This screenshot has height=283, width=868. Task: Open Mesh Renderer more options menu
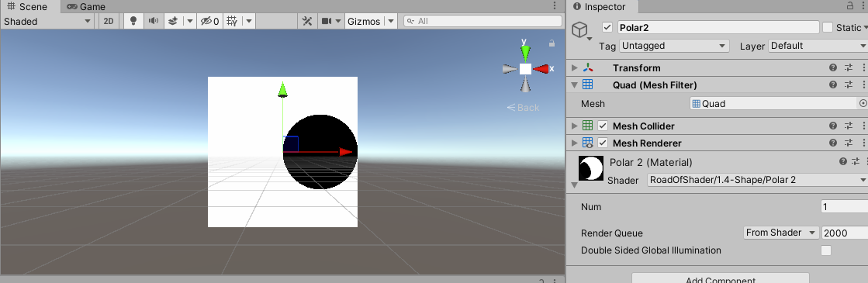[x=863, y=143]
